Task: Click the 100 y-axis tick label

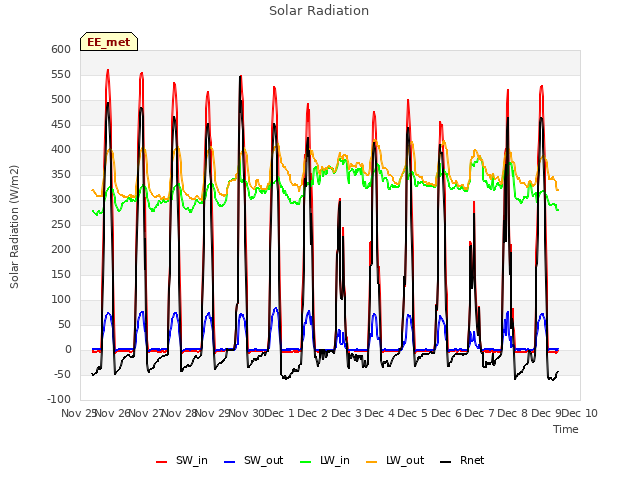Action: click(61, 300)
